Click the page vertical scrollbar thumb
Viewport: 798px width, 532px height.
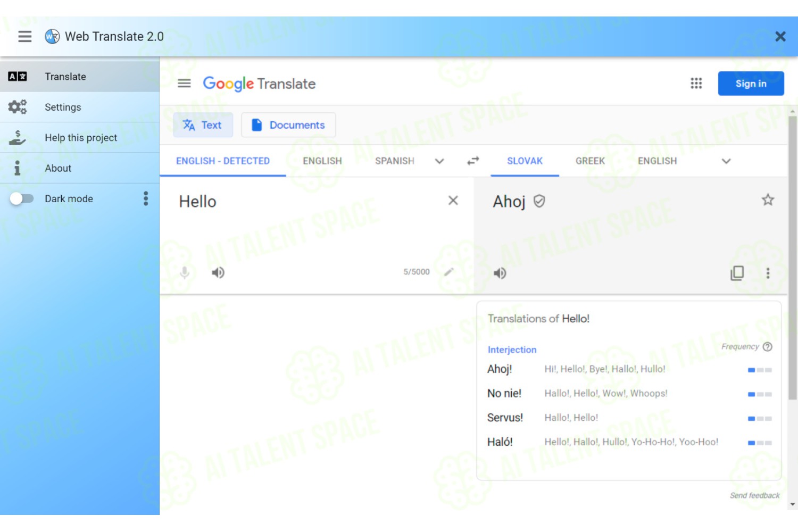click(793, 258)
